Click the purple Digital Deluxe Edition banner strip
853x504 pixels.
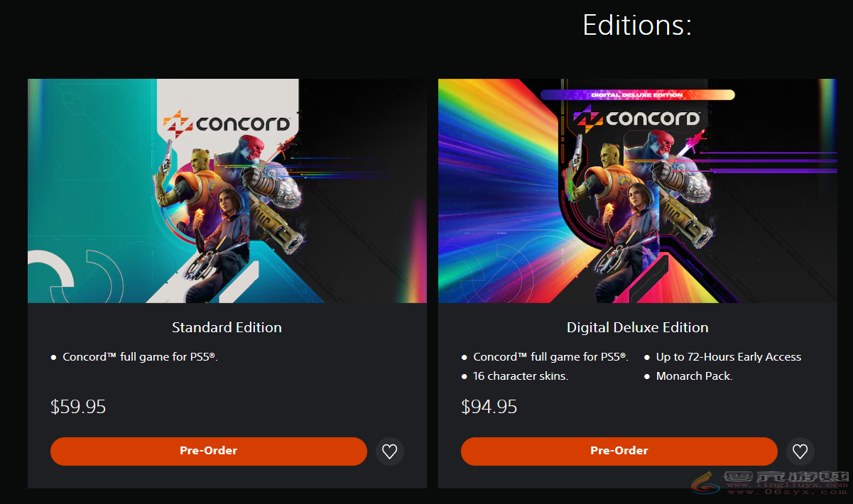point(637,95)
